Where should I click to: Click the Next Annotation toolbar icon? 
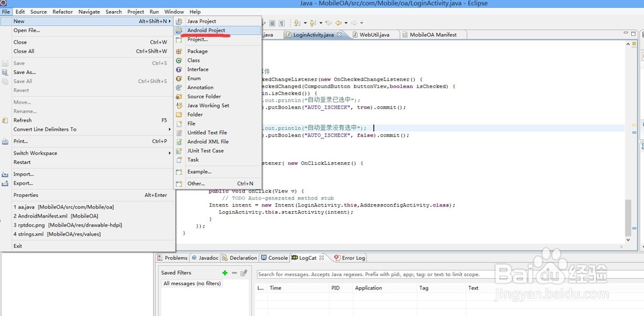[x=296, y=23]
